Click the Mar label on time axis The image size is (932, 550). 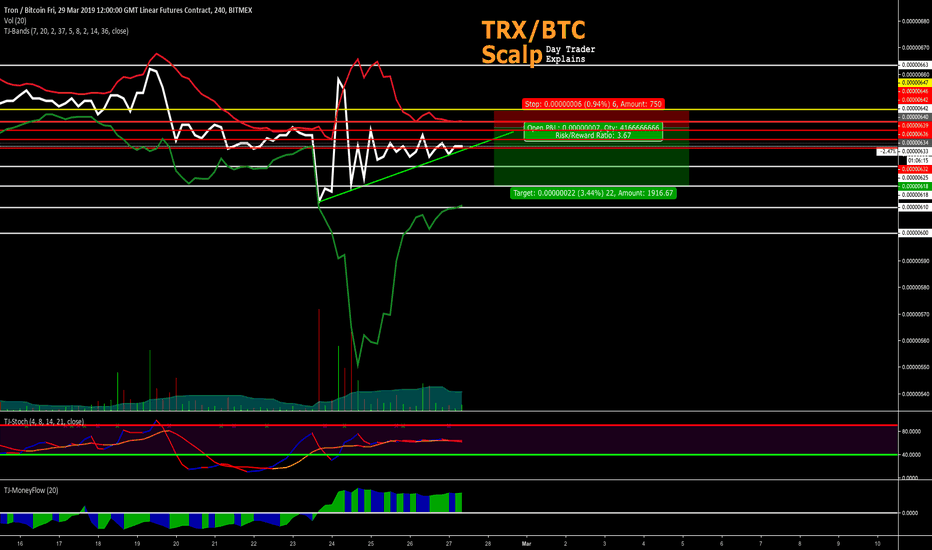coord(526,543)
